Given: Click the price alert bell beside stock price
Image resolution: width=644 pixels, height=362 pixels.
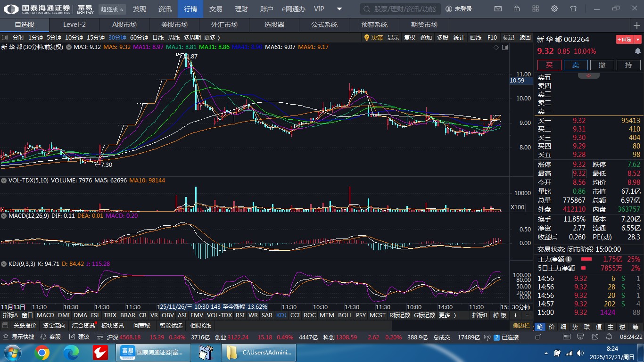Looking at the screenshot, I should pos(638,51).
